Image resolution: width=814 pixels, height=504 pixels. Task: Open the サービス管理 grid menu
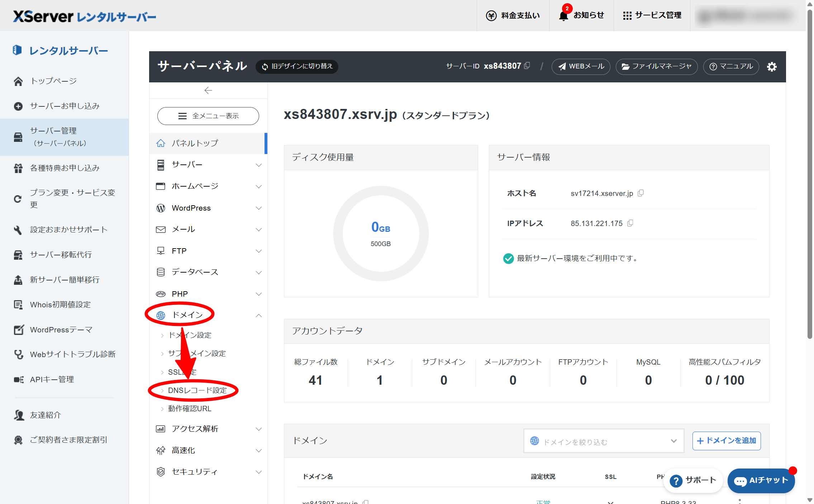click(x=652, y=15)
